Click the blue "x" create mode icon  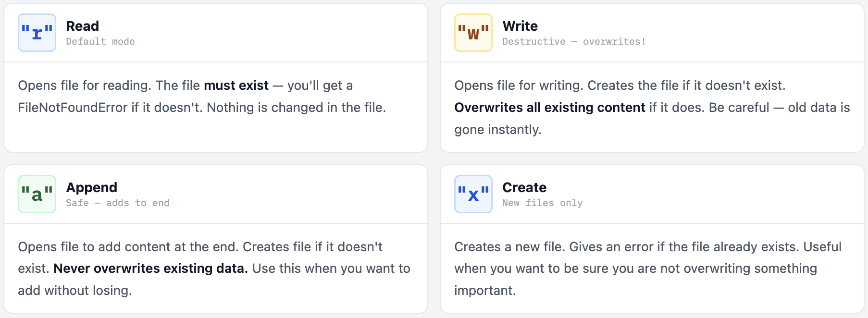(x=473, y=194)
